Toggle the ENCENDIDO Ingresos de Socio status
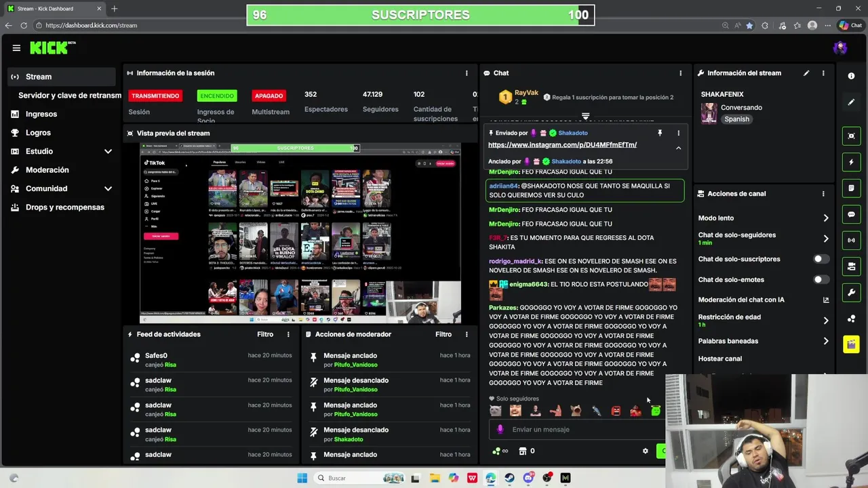868x488 pixels. point(217,96)
